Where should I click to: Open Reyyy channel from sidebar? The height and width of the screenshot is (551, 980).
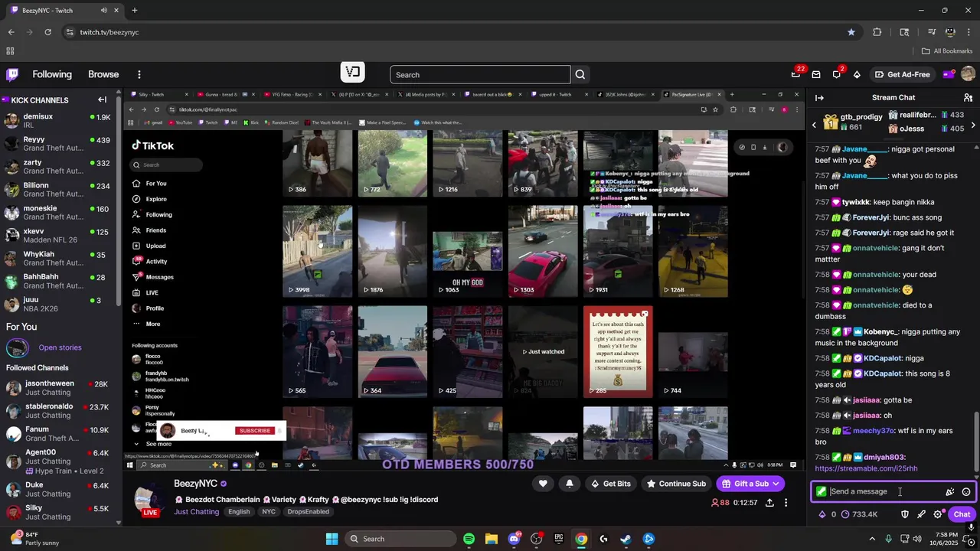[x=58, y=144]
